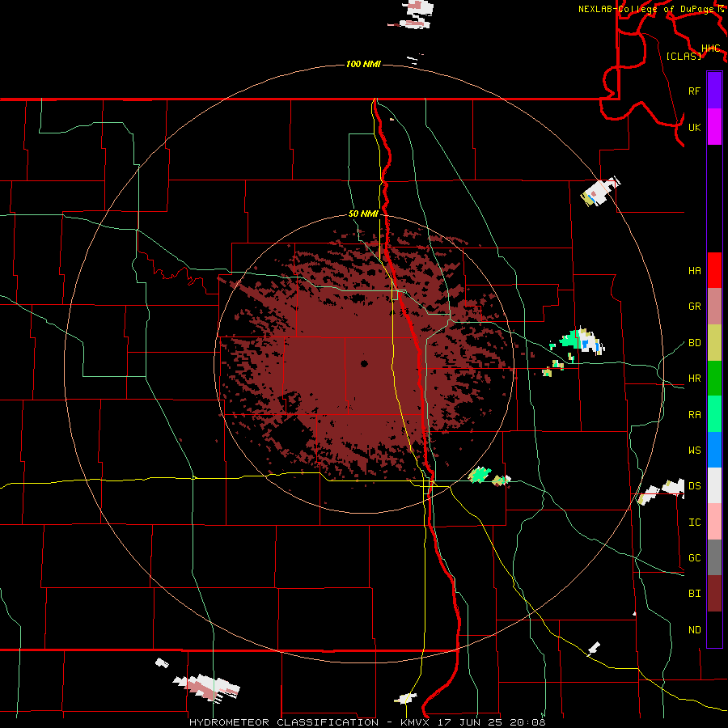728x728 pixels.
Task: Click the RA legend label
Action: tap(694, 415)
